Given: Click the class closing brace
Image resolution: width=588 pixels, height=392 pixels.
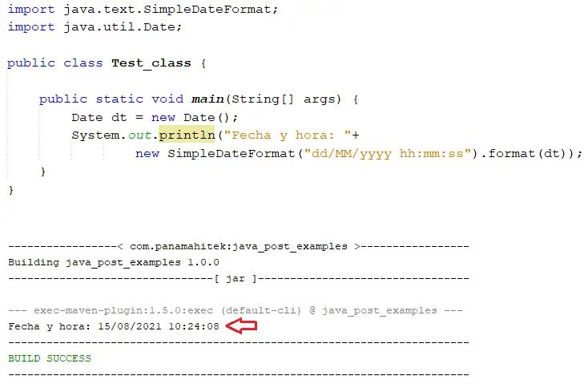Looking at the screenshot, I should [x=11, y=190].
